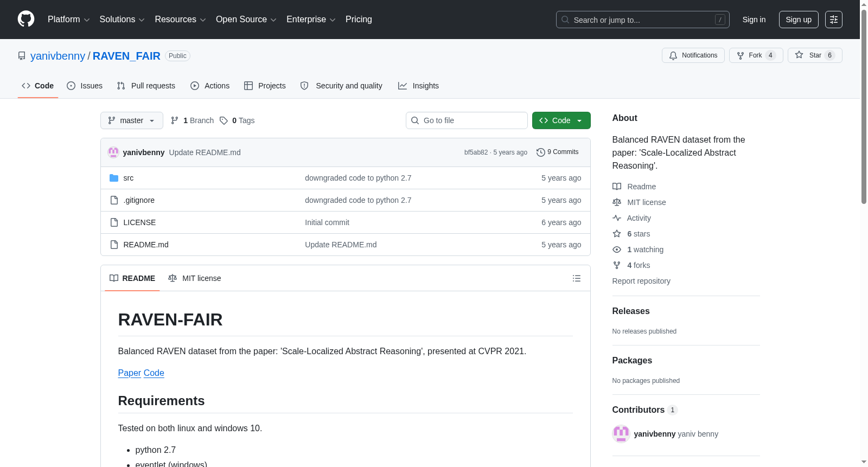
Task: Open the Actions tab
Action: click(210, 86)
